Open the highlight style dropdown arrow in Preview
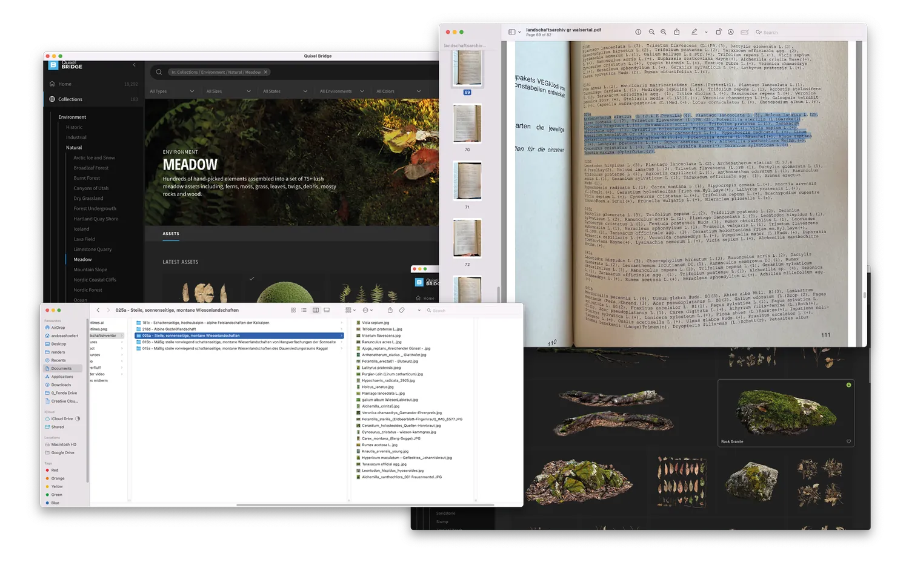This screenshot has height=588, width=909. tap(706, 33)
